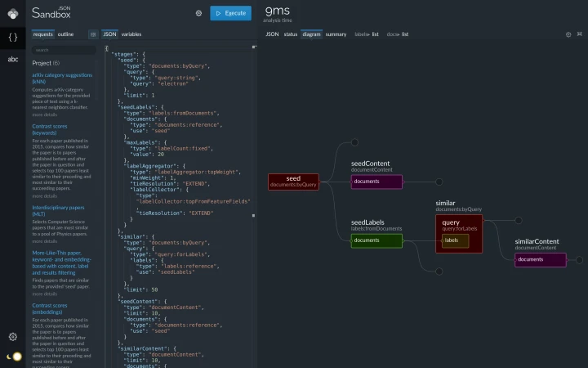The height and width of the screenshot is (368, 588).
Task: Select the seed stage node
Action: coord(293,182)
